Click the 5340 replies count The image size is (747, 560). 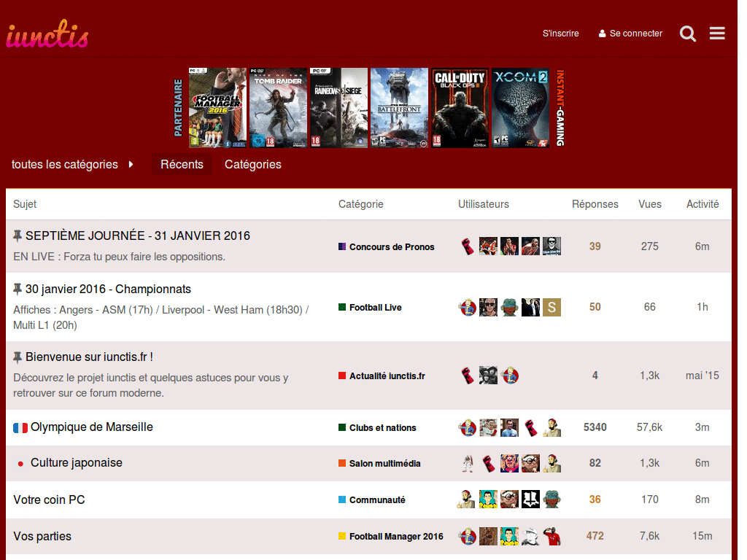(595, 427)
